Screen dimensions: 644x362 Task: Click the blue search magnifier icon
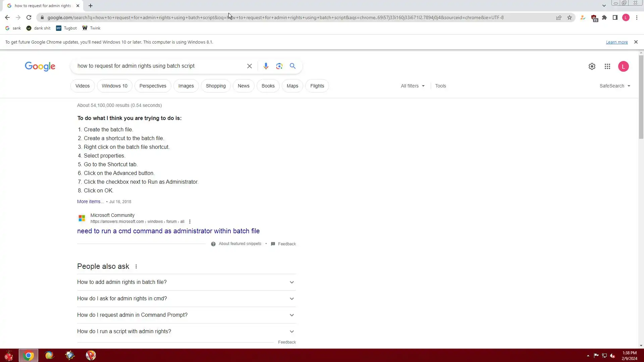pos(292,66)
